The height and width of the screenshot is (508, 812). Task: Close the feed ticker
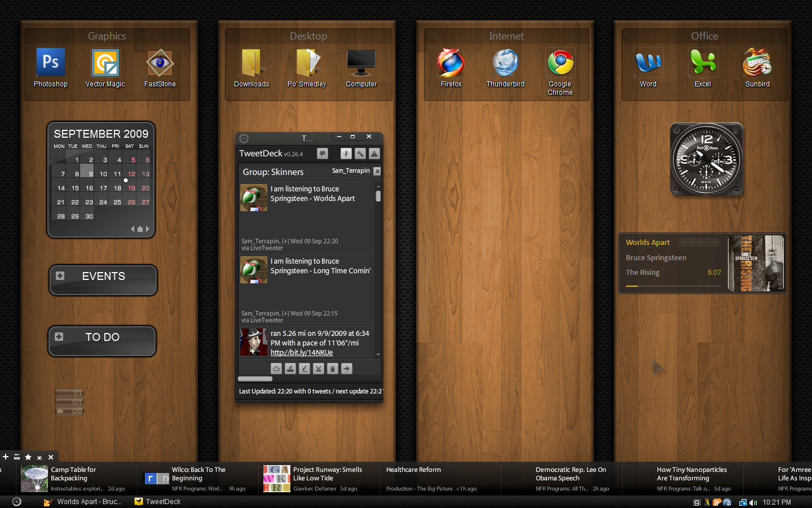51,457
